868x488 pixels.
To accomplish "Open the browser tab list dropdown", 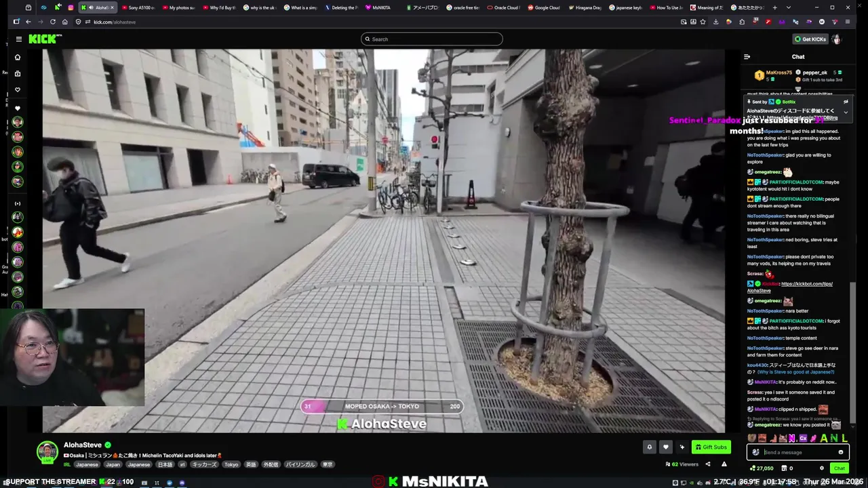I will point(788,7).
